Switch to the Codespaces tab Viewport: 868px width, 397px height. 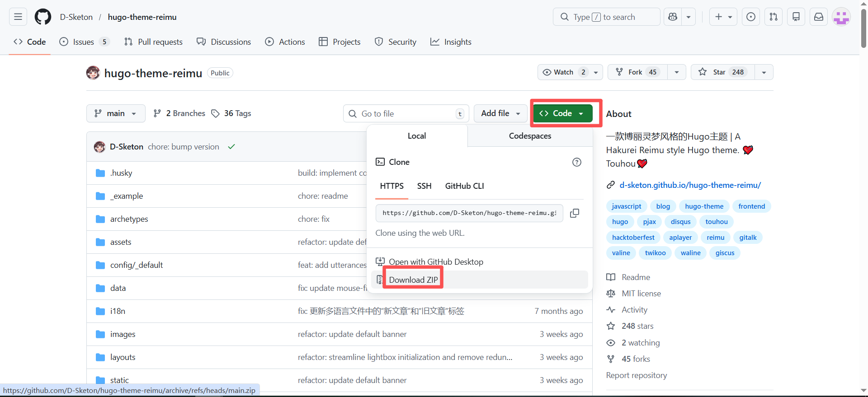[x=530, y=136]
